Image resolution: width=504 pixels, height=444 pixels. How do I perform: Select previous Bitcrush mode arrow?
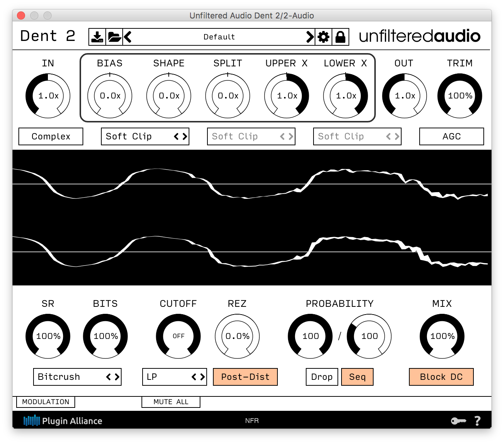[109, 377]
